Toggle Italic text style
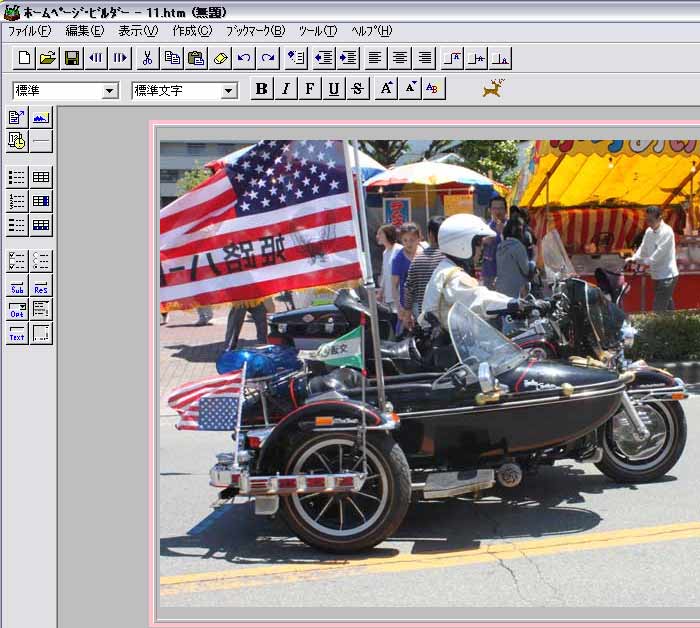 (286, 89)
